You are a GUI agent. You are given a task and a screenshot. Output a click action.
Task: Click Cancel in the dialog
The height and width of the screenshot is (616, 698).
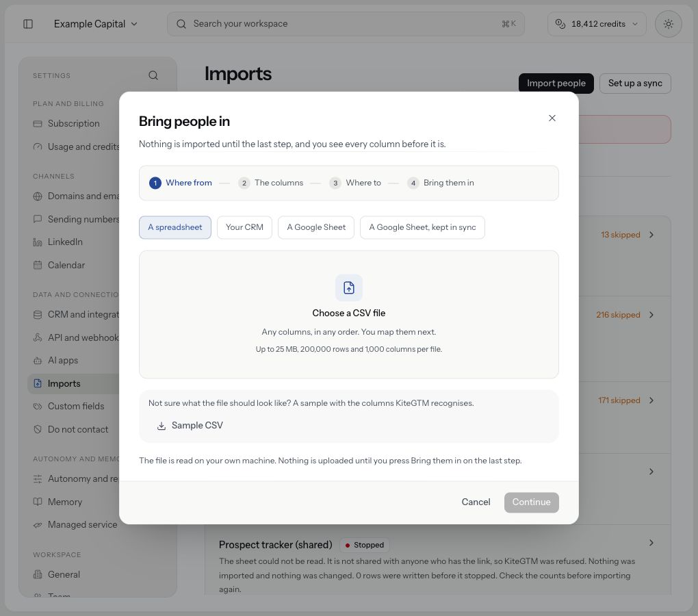476,502
